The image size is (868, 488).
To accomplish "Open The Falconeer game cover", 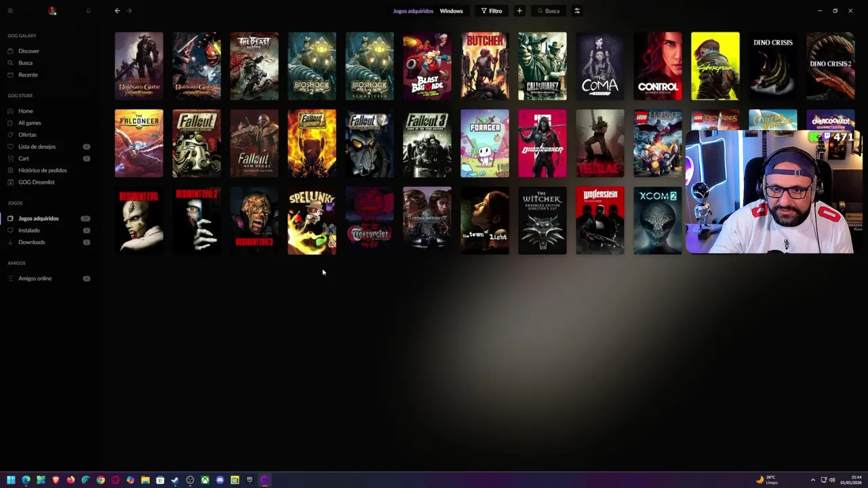I will tap(139, 143).
